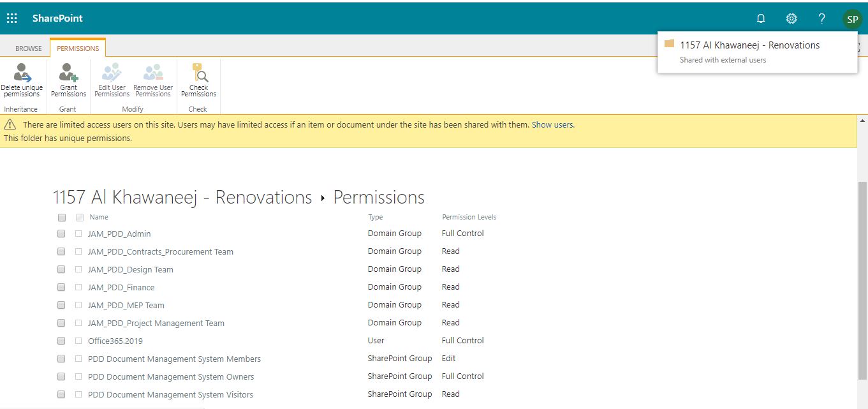Open JAM_PDD_Design Team group
This screenshot has width=868, height=409.
point(131,270)
